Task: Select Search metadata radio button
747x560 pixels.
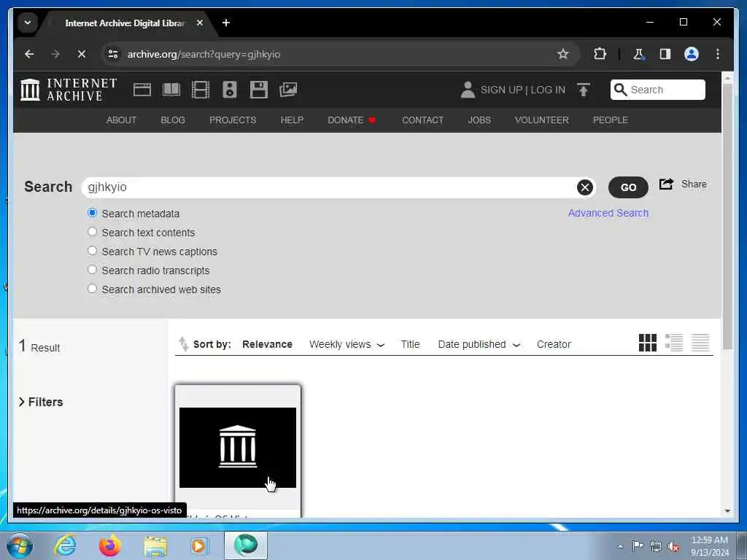Action: point(93,213)
